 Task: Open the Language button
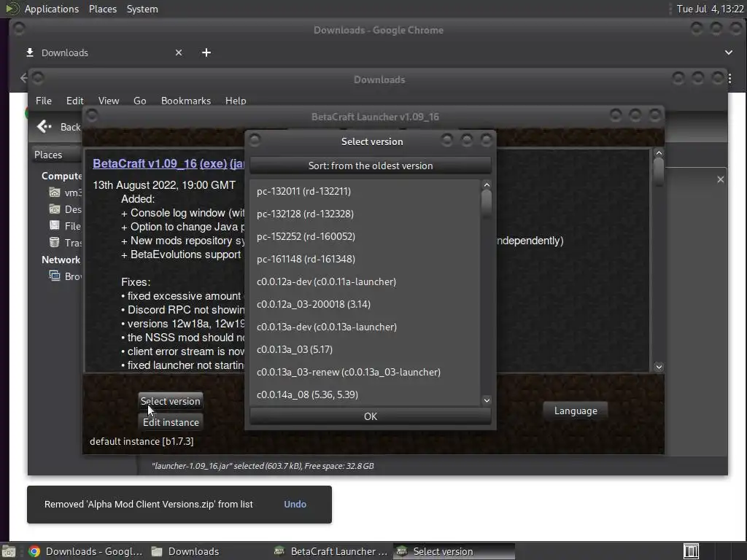tap(576, 411)
